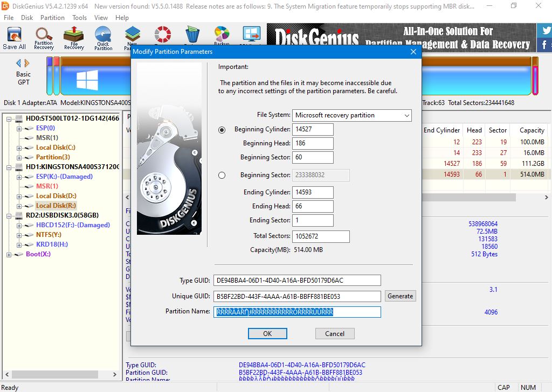Select the grayed Beginning Sector radio button
552x392 pixels.
point(222,175)
